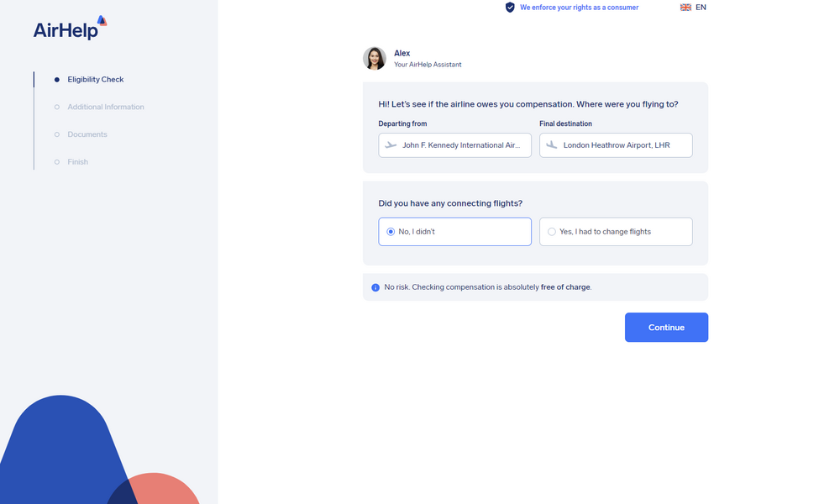This screenshot has height=504, width=840.
Task: Select "No, I didn't" radio option
Action: 391,232
